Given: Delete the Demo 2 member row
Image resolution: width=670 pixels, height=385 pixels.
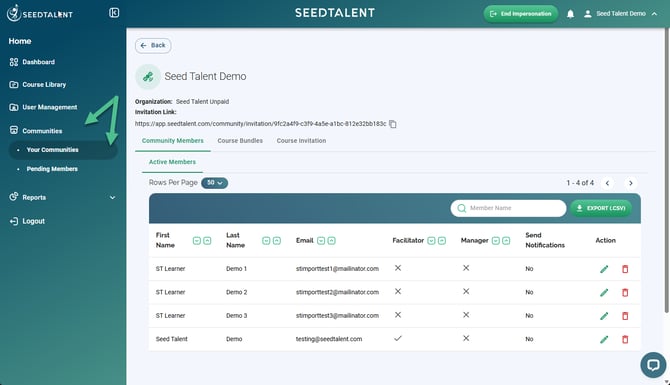Looking at the screenshot, I should coord(625,292).
